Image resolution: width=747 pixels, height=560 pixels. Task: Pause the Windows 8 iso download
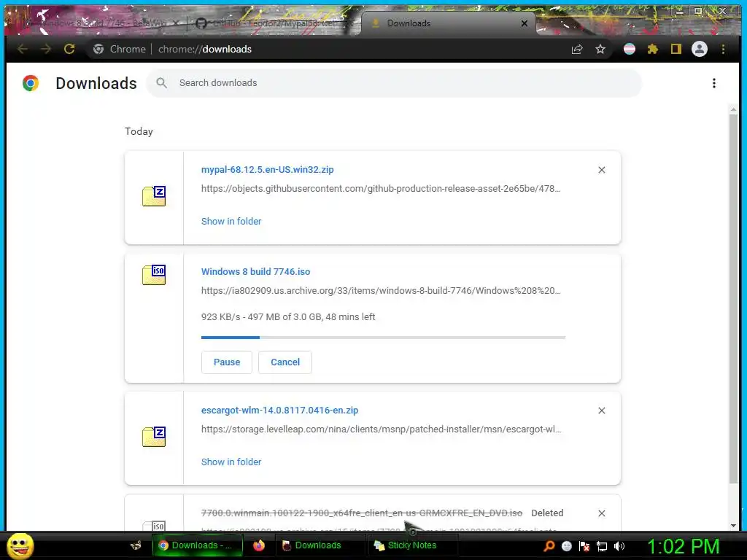pos(227,362)
